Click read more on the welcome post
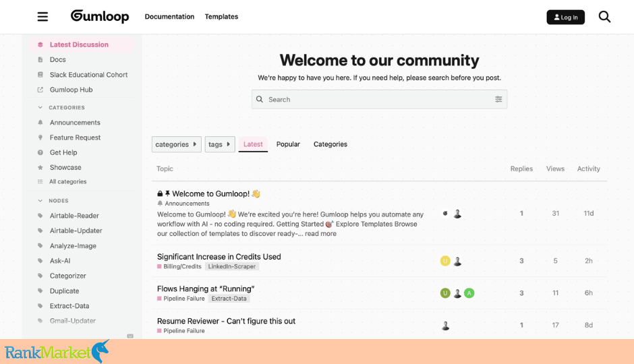The width and height of the screenshot is (634, 364). click(x=320, y=233)
